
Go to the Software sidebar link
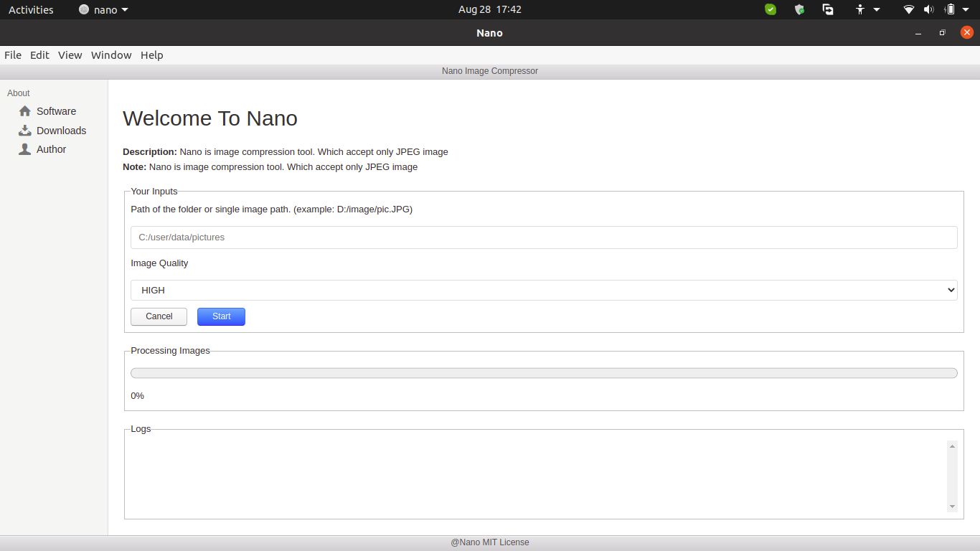(x=57, y=111)
